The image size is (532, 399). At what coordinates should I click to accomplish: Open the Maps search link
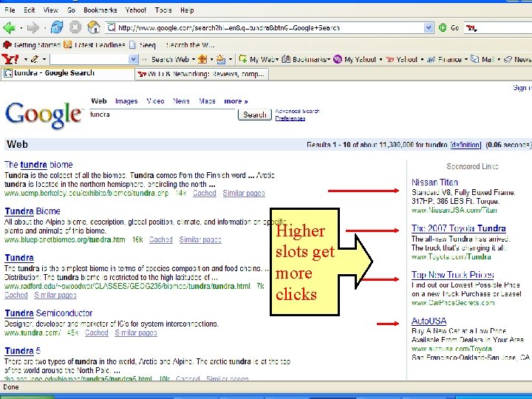pyautogui.click(x=207, y=101)
